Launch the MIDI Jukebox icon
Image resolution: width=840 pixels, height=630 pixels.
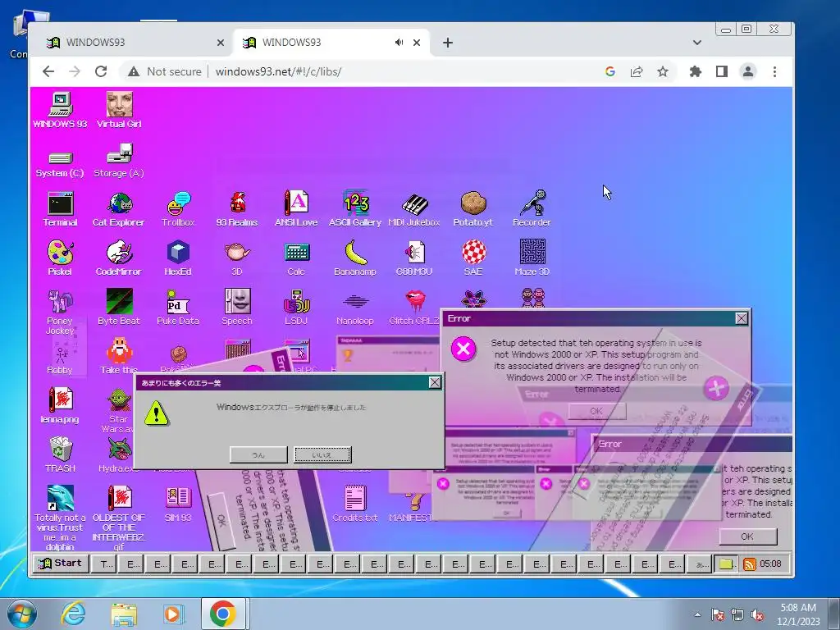click(414, 203)
